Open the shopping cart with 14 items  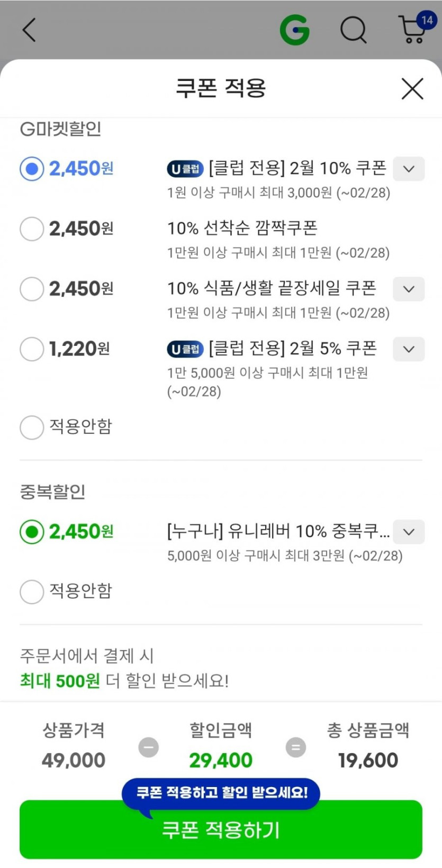click(x=414, y=30)
